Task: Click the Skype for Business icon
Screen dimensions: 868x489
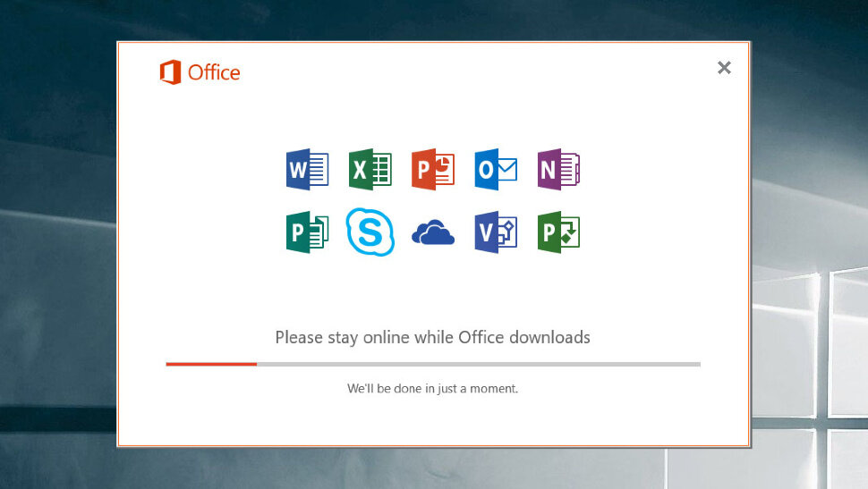Action: click(370, 232)
